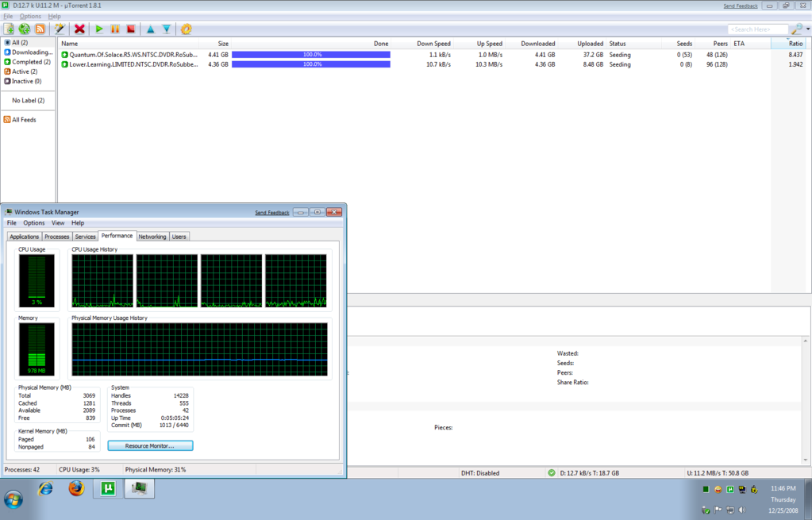The height and width of the screenshot is (520, 812).
Task: Move torrent down queue with blue arrow
Action: coord(166,29)
